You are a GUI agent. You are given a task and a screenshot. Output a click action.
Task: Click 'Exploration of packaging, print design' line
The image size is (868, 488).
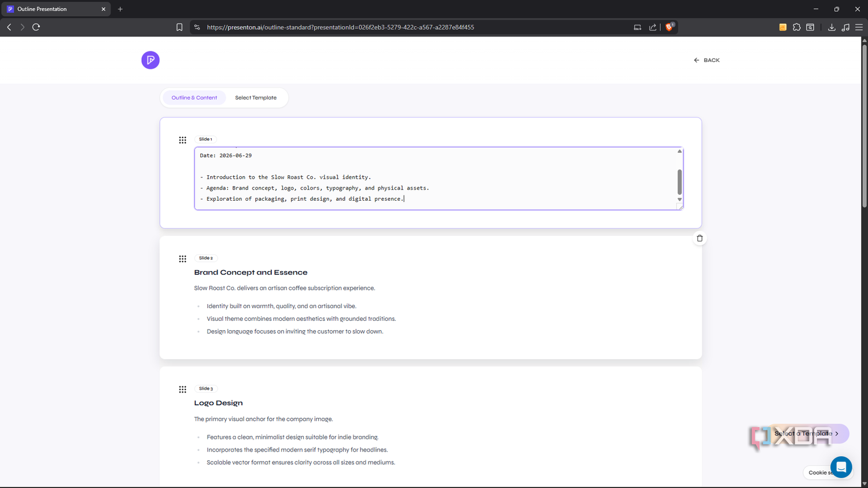302,199
